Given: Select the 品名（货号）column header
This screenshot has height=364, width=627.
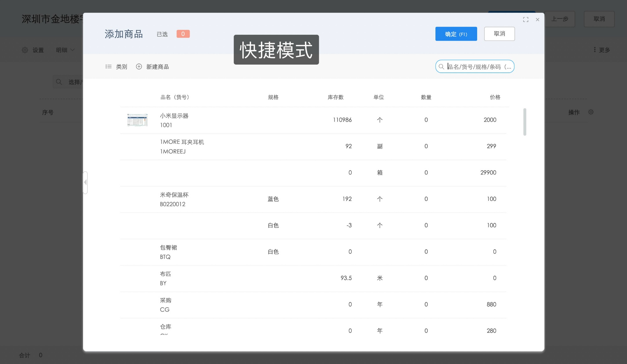Looking at the screenshot, I should coord(174,97).
